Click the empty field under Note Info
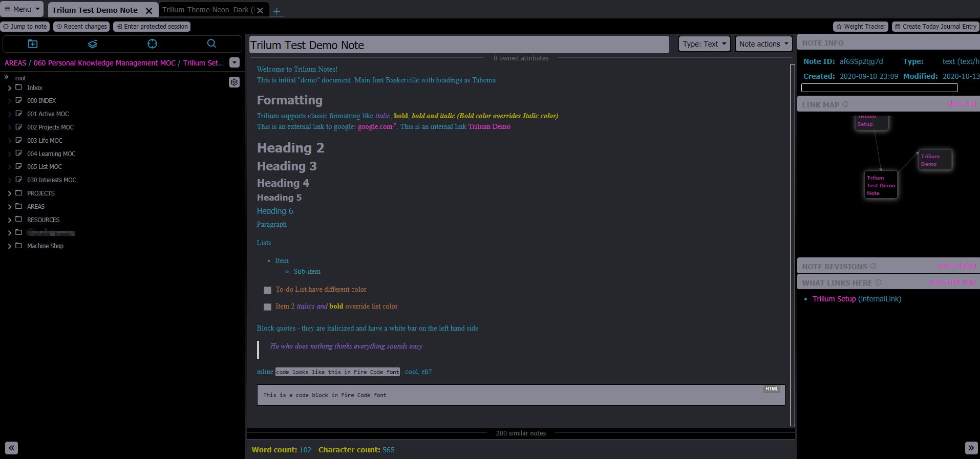The height and width of the screenshot is (459, 980). point(879,88)
